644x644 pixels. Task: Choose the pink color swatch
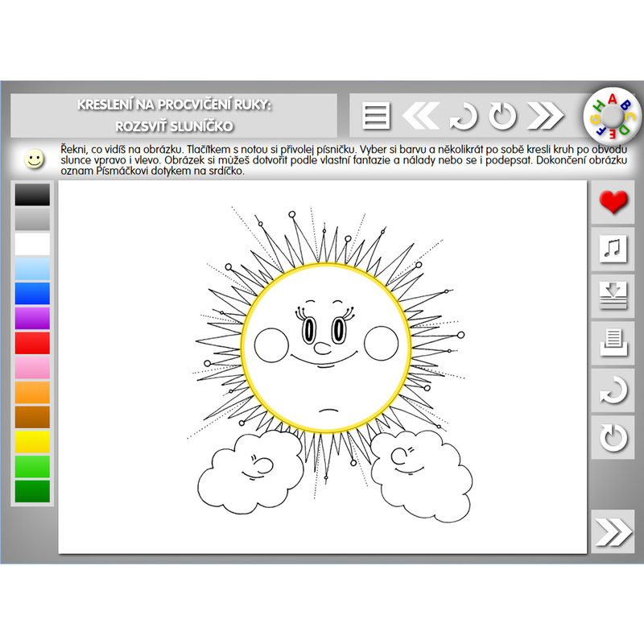pos(32,368)
